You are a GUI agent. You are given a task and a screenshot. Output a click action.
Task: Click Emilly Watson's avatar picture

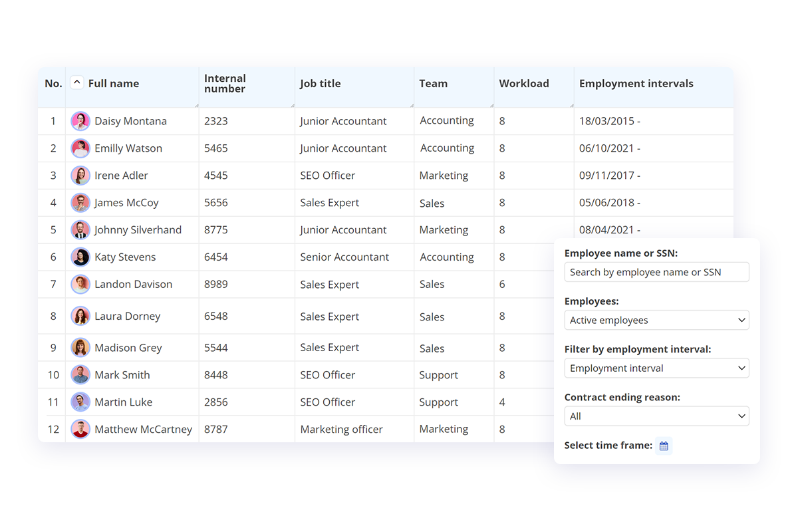click(80, 148)
